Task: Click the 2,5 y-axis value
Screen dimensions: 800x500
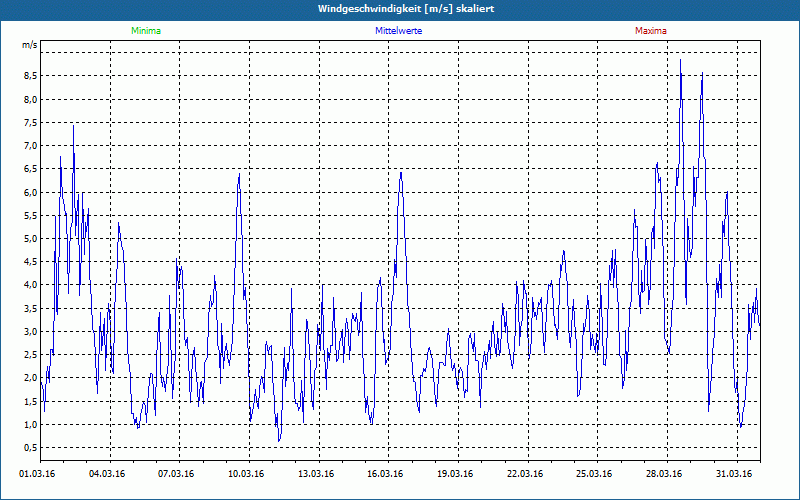Action: point(31,355)
